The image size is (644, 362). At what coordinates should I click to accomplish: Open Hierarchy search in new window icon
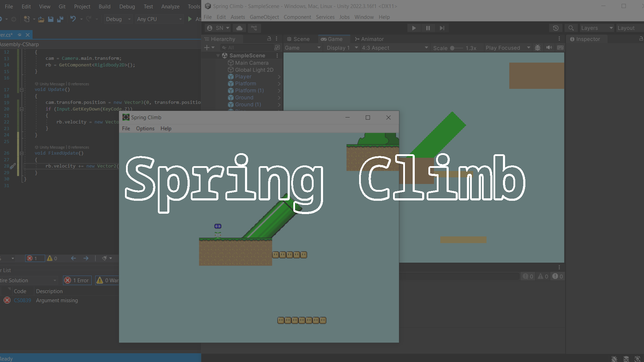[x=277, y=48]
